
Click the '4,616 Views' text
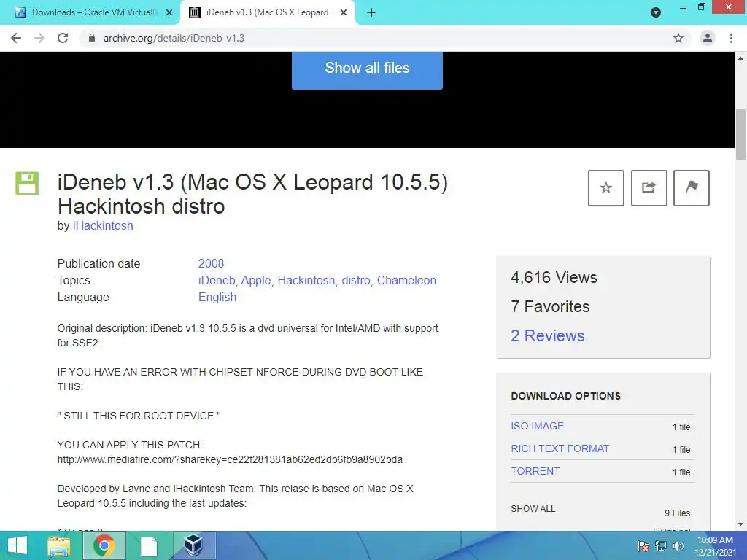click(x=554, y=277)
